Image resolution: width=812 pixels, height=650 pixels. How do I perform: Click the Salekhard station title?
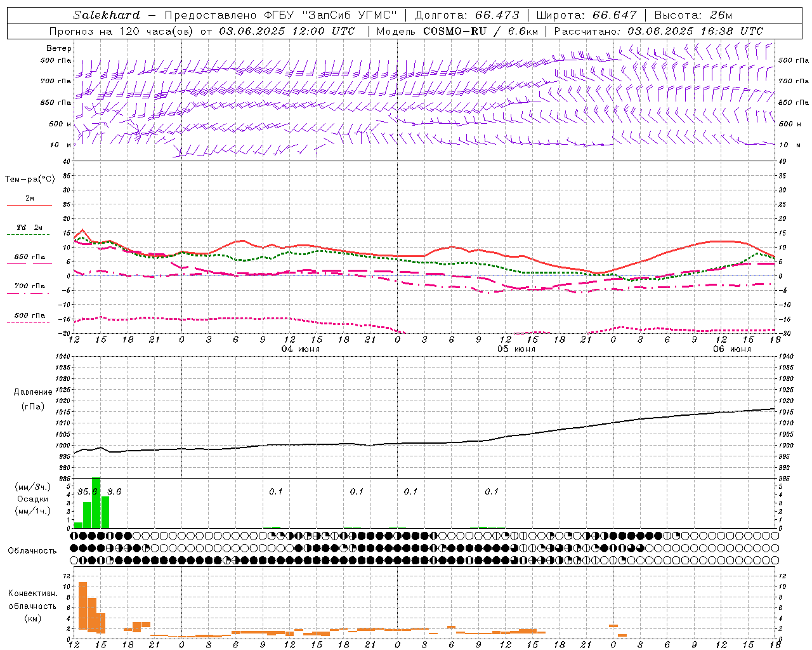(x=107, y=15)
